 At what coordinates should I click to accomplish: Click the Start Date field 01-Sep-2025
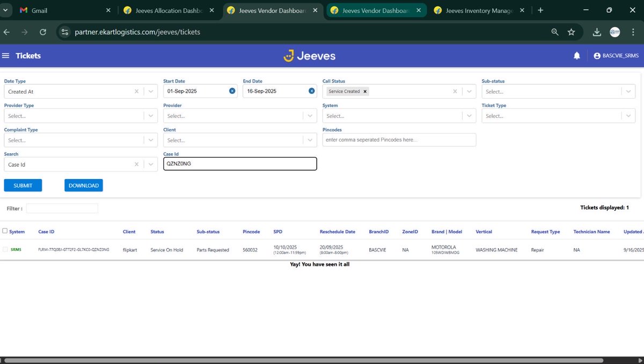[200, 91]
